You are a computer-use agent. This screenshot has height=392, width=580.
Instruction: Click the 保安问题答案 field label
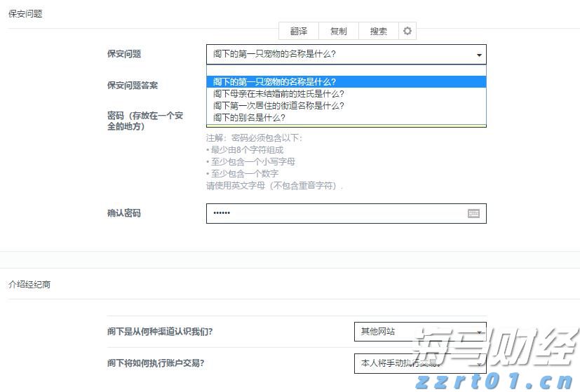(133, 86)
